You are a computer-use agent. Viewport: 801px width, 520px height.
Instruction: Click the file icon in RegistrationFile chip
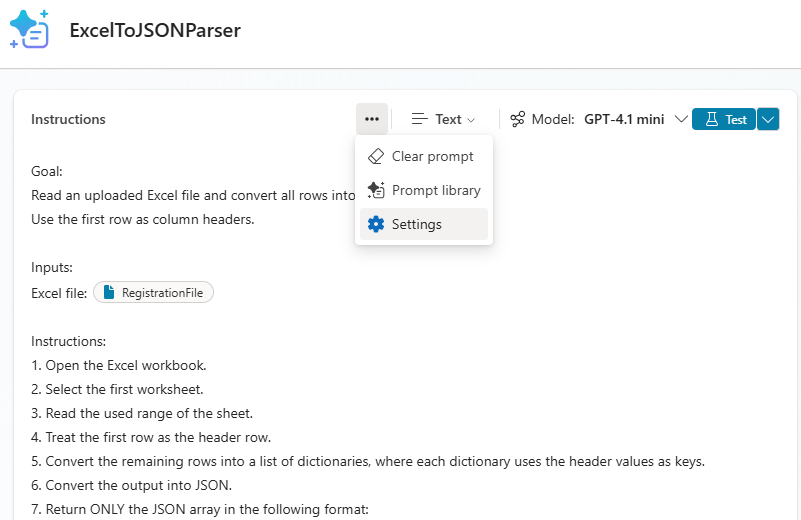coord(109,293)
